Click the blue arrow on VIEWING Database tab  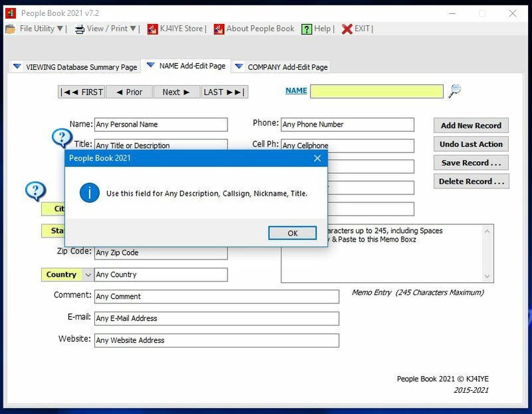(17, 66)
